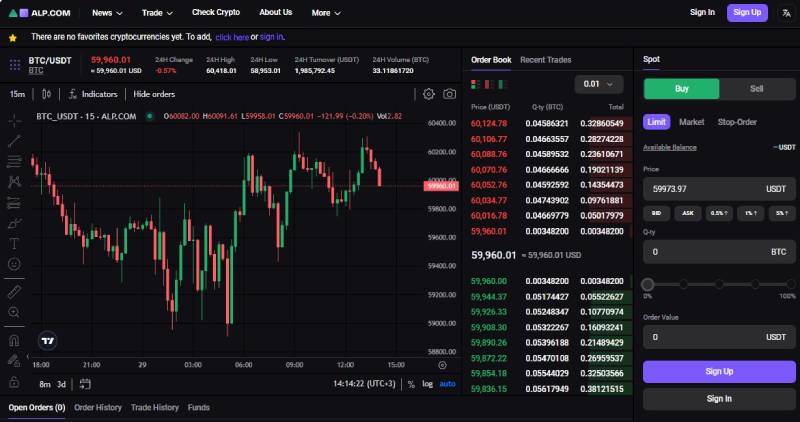Click Sign In in the top header
This screenshot has width=800, height=422.
coord(702,12)
